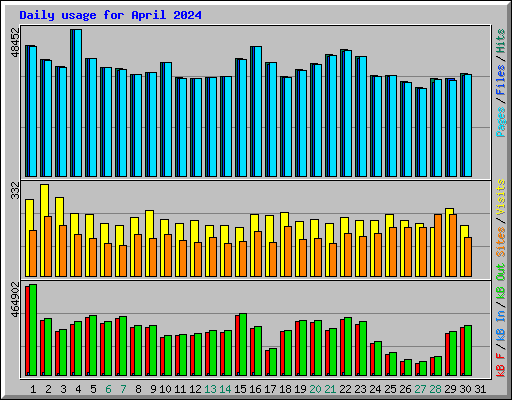Click the green kB Out bar for day 1
The width and height of the screenshot is (512, 400).
point(33,330)
